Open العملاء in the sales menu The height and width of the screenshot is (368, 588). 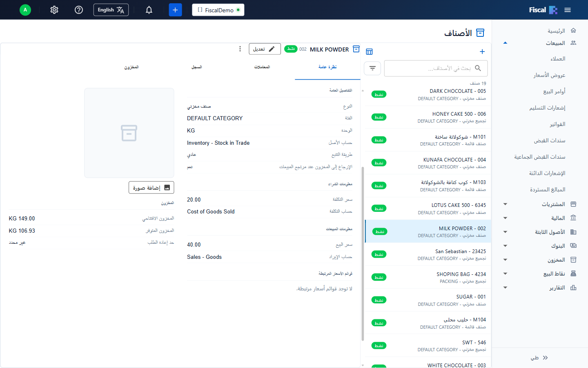pyautogui.click(x=558, y=59)
